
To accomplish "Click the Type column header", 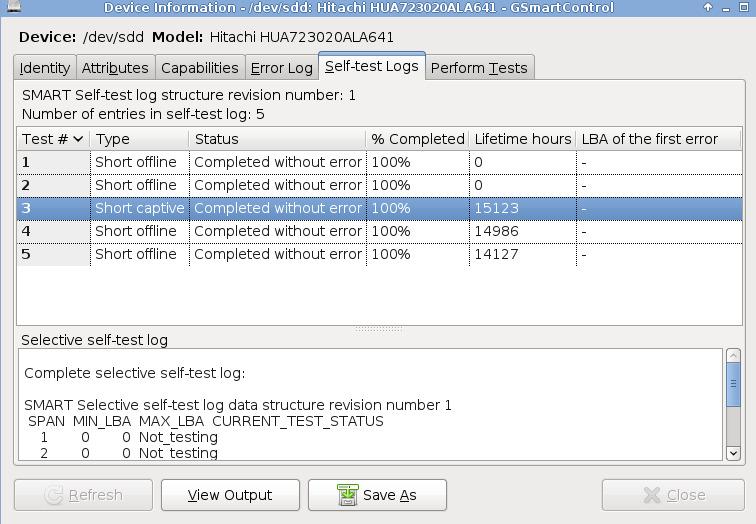I will click(x=140, y=139).
